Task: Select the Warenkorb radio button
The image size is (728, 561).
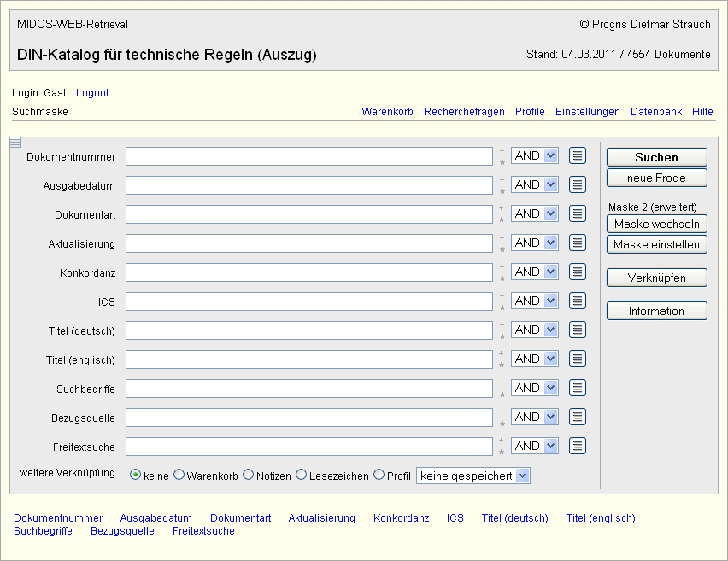Action: click(179, 475)
